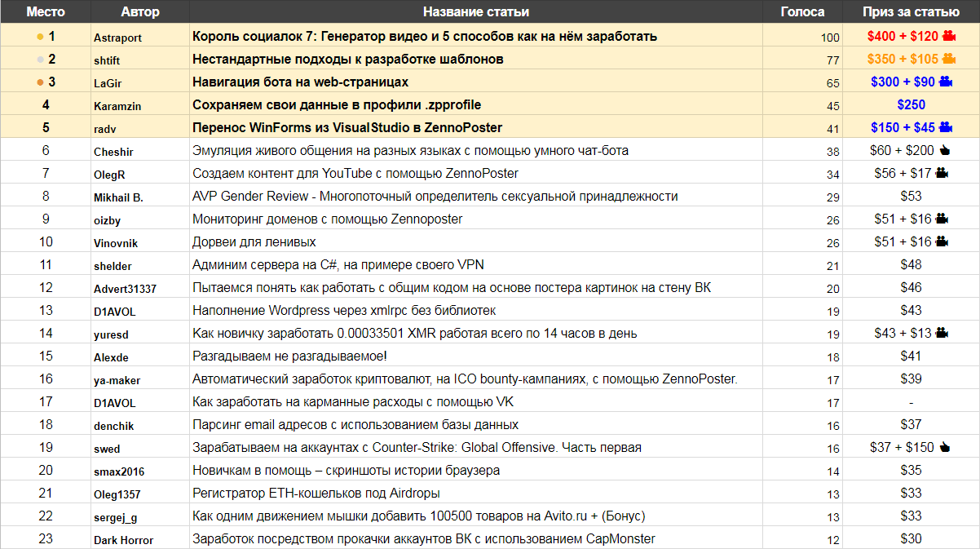Click the silver medal dot beside place 2
The width and height of the screenshot is (980, 549).
coord(40,60)
